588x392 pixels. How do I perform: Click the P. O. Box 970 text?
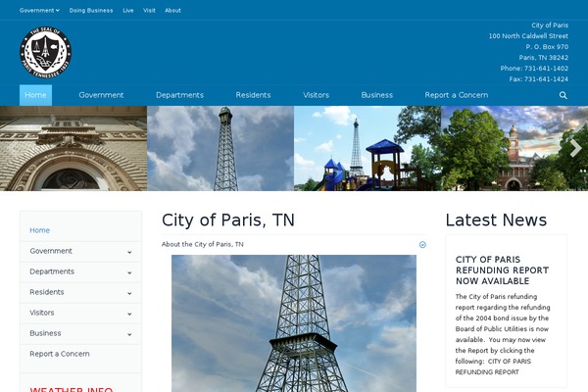click(x=547, y=47)
